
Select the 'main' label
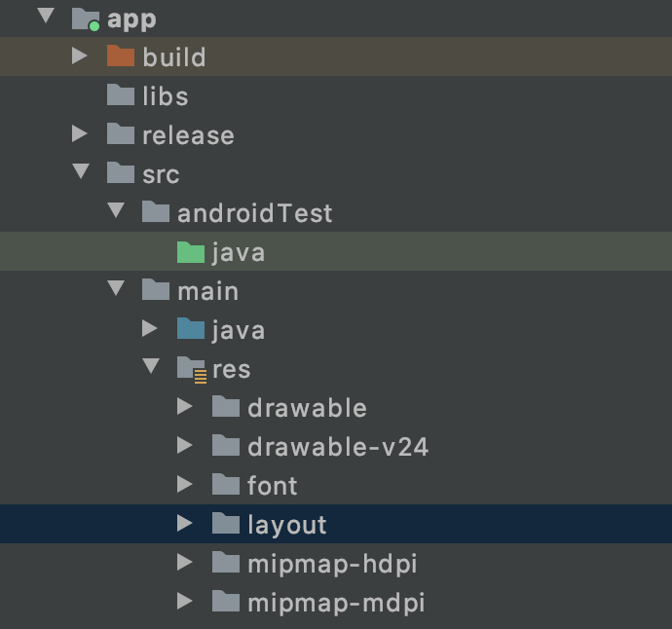pyautogui.click(x=207, y=291)
